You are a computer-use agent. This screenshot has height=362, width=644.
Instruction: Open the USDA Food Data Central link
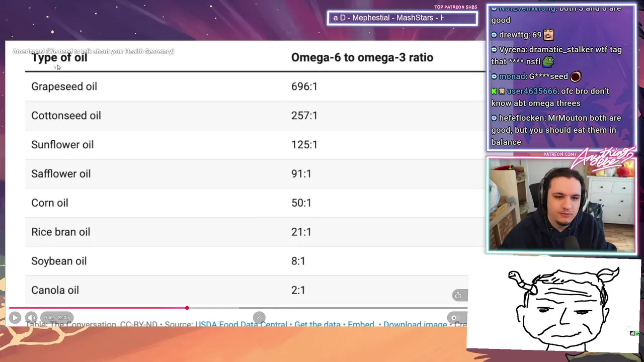coord(241,325)
